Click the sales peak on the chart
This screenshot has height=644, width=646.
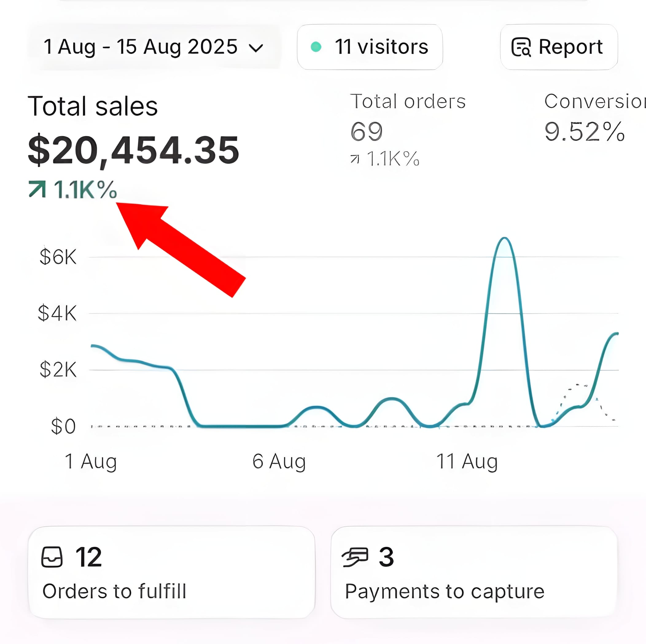point(504,238)
